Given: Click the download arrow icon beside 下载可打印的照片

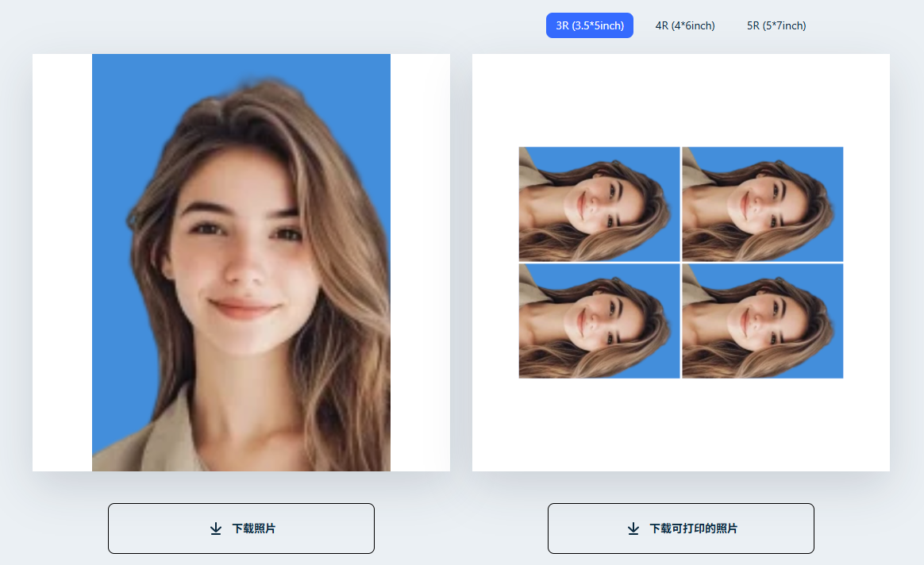Looking at the screenshot, I should 633,528.
